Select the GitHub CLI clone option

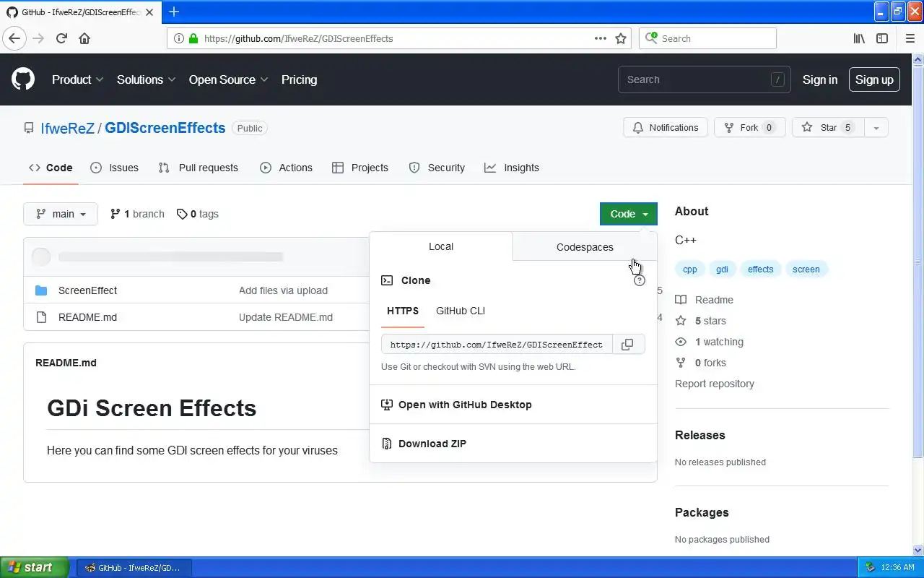coord(461,311)
